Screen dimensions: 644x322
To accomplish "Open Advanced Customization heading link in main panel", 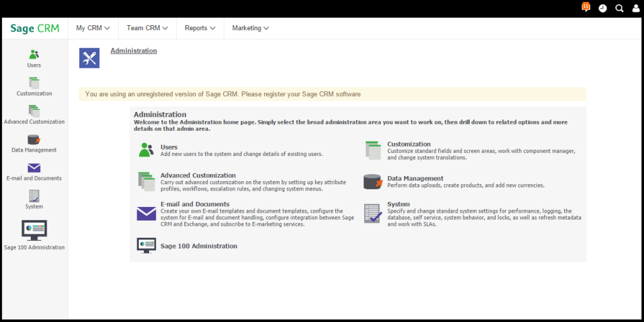I will point(198,175).
